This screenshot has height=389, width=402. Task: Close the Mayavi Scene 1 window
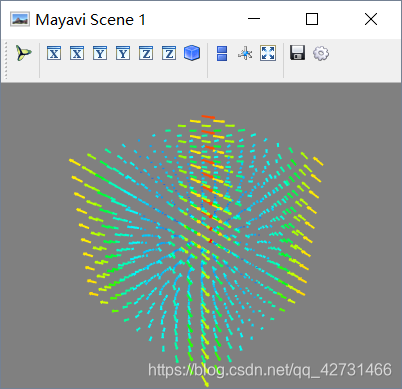coord(371,19)
